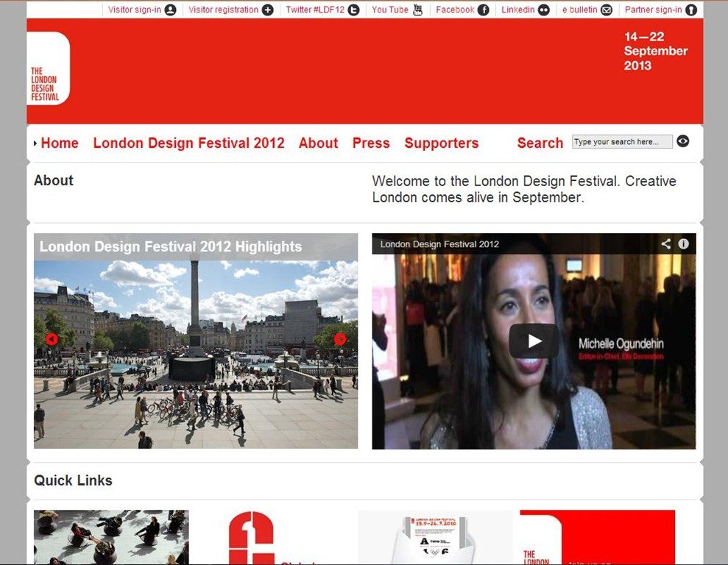The height and width of the screenshot is (565, 728).
Task: Focus the 'Type your search here' field
Action: [622, 141]
